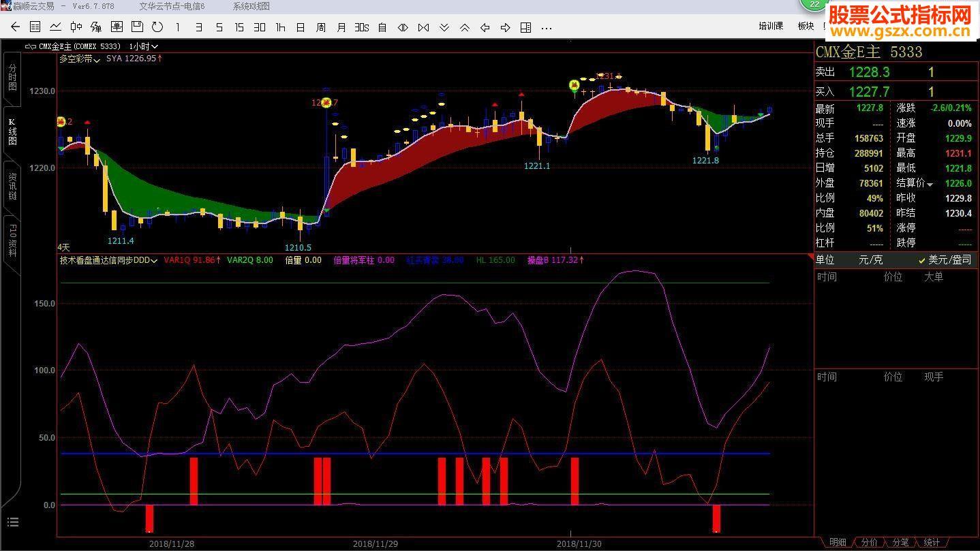Viewport: 980px width, 551px height.
Task: Click the back arrow toolbar icon
Action: click(15, 27)
